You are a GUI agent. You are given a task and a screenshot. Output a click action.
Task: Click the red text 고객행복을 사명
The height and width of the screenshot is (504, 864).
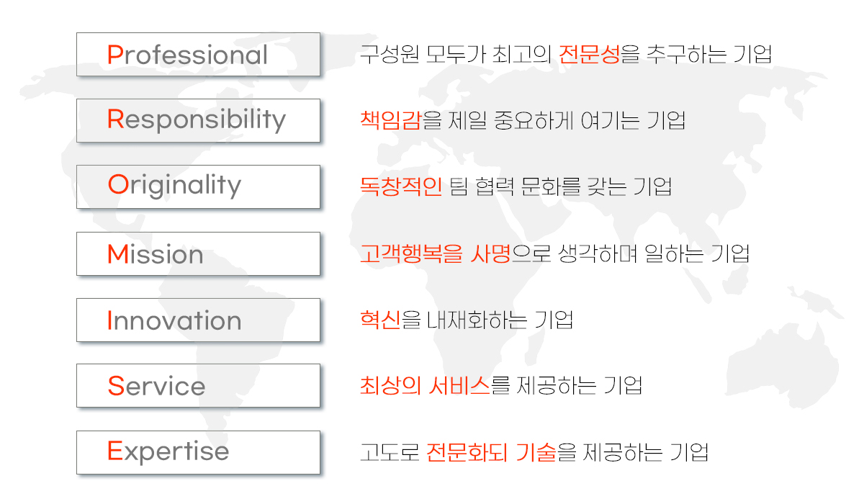click(x=436, y=253)
